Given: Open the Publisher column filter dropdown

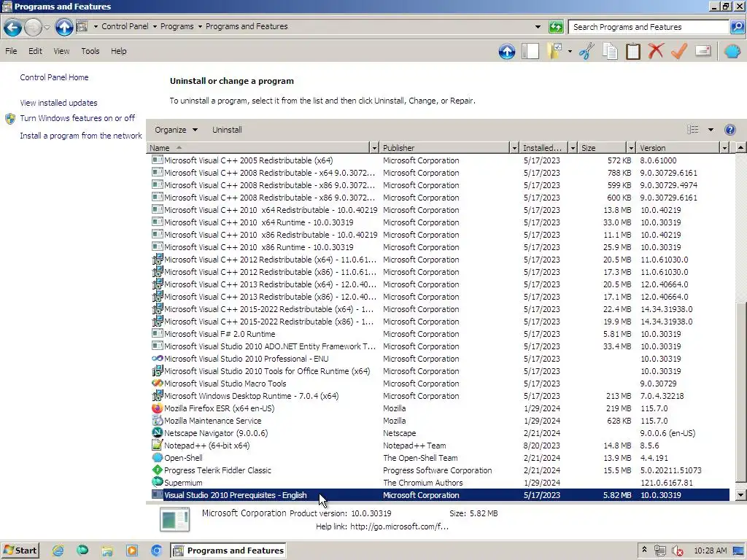Looking at the screenshot, I should click(x=514, y=148).
